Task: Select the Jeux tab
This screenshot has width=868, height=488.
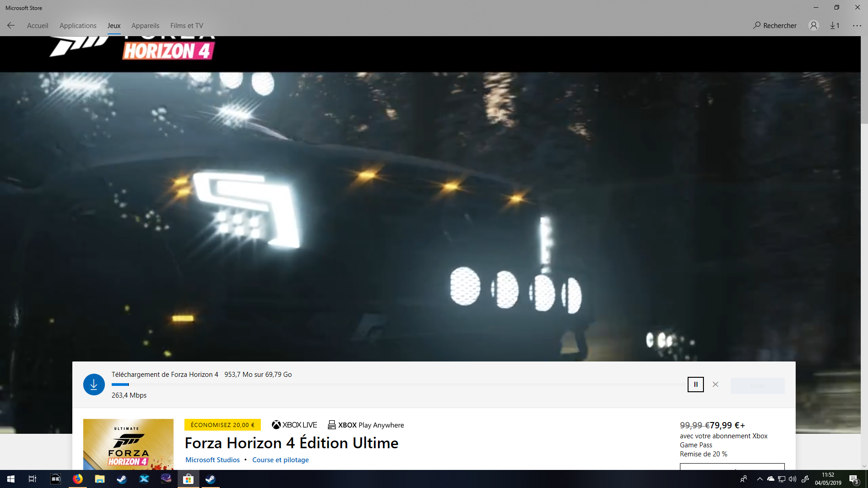Action: point(114,26)
